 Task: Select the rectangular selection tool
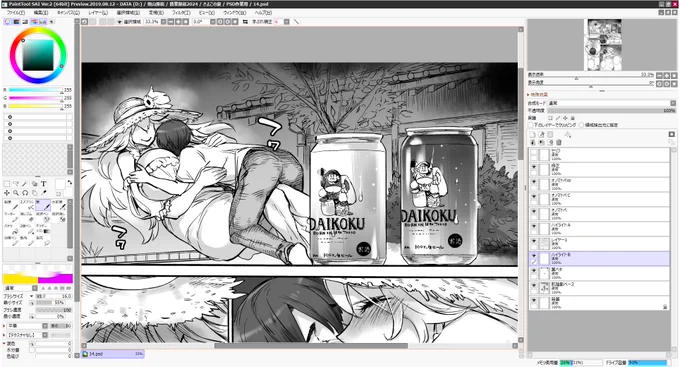click(x=7, y=184)
